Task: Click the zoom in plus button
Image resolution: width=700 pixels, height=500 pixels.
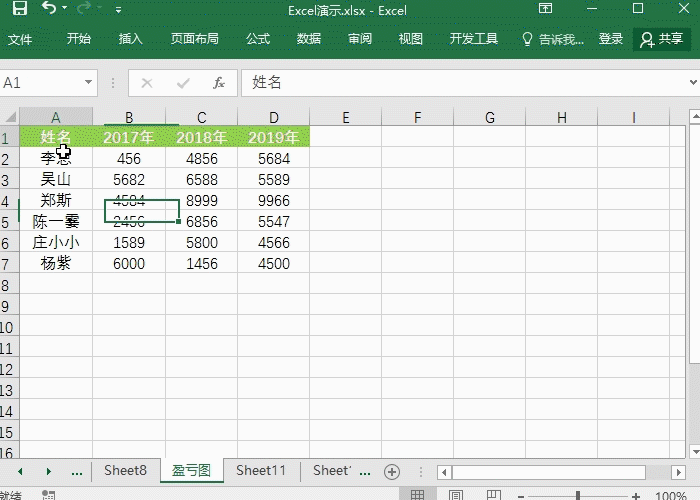Action: click(x=635, y=496)
